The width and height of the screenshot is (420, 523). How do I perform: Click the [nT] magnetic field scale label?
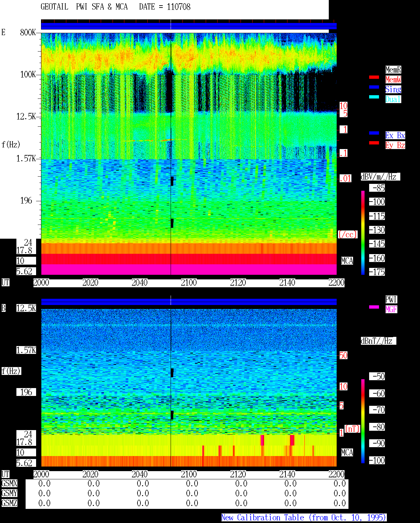[352, 429]
